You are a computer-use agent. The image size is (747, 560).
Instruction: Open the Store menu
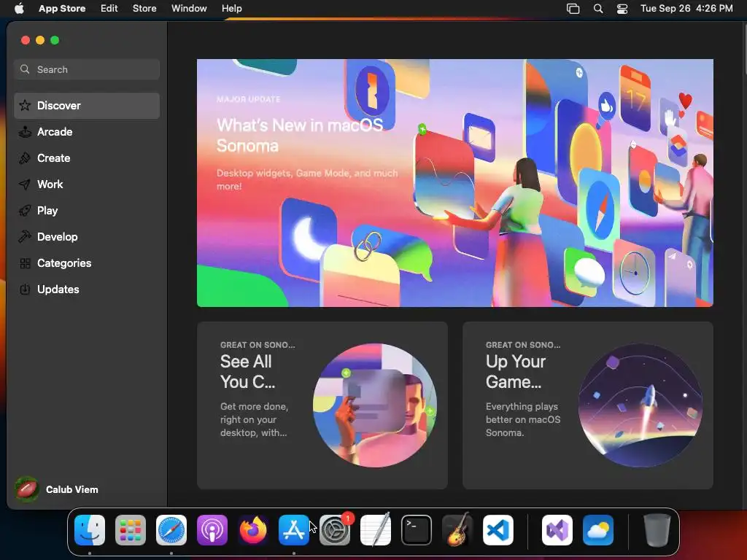144,9
